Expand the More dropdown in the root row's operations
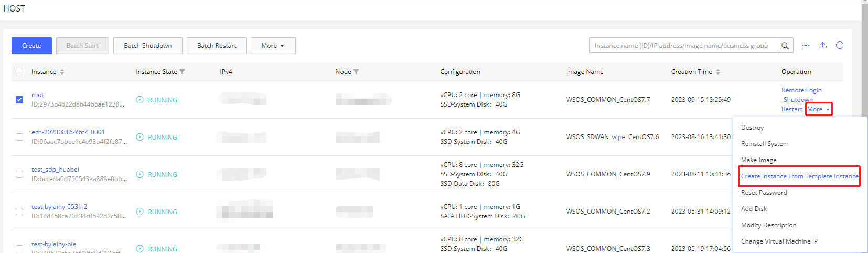Viewport: 868px width, 253px height. coord(818,109)
